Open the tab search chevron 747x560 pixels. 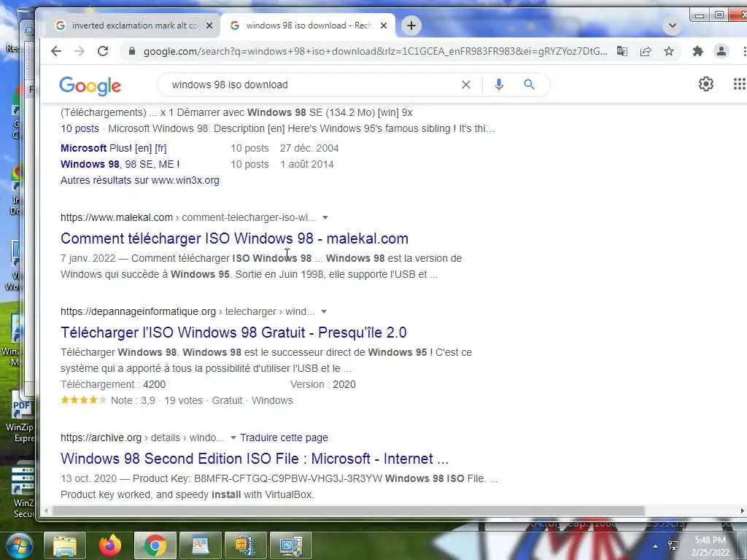tap(672, 26)
